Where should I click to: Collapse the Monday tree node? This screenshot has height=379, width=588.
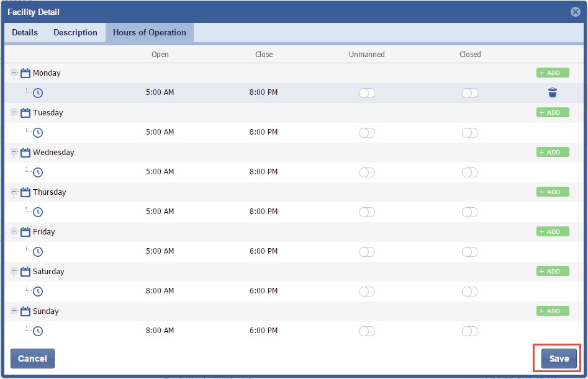(x=14, y=73)
